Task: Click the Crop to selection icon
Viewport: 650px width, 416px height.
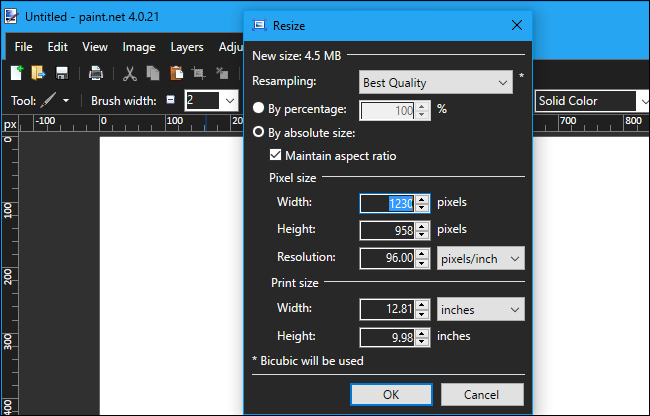Action: click(x=199, y=73)
